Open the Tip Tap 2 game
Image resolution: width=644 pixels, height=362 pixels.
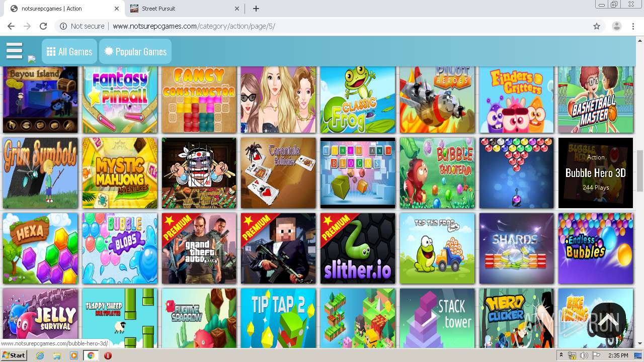(x=278, y=318)
